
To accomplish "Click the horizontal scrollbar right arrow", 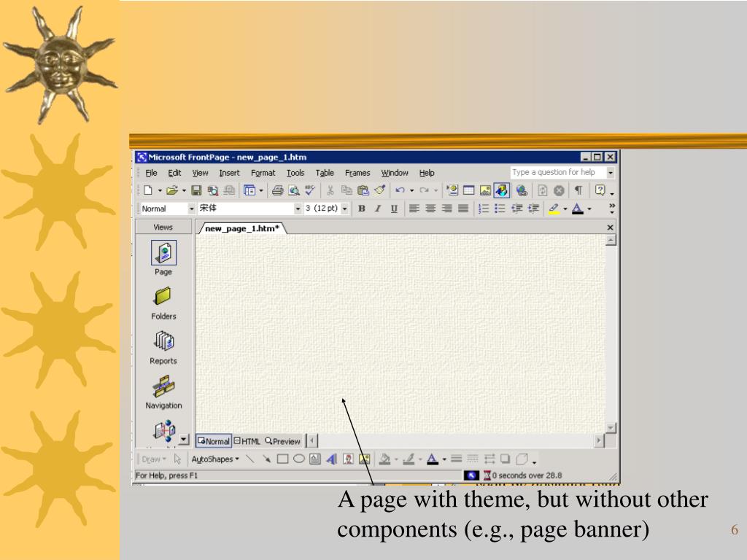I will coord(599,441).
